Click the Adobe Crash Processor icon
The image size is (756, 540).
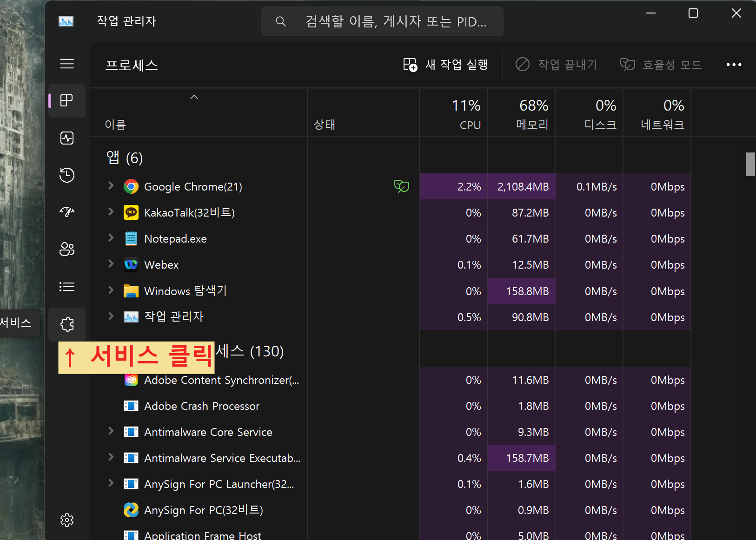[x=131, y=406]
